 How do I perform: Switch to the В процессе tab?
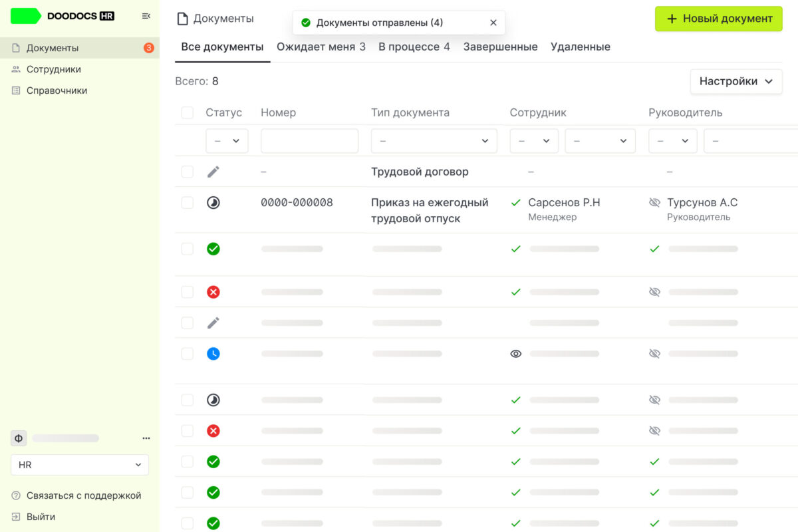[x=414, y=47]
